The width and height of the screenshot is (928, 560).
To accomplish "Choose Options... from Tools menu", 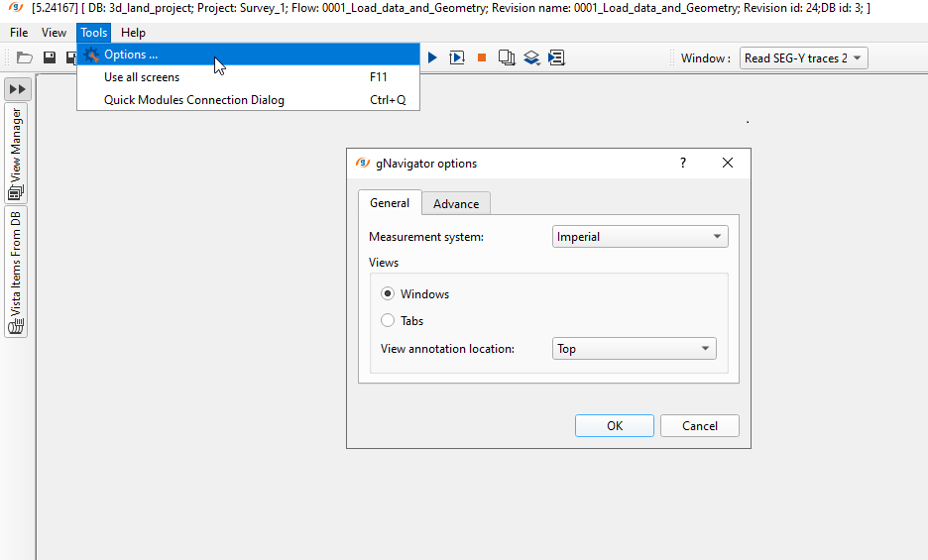I will point(249,55).
